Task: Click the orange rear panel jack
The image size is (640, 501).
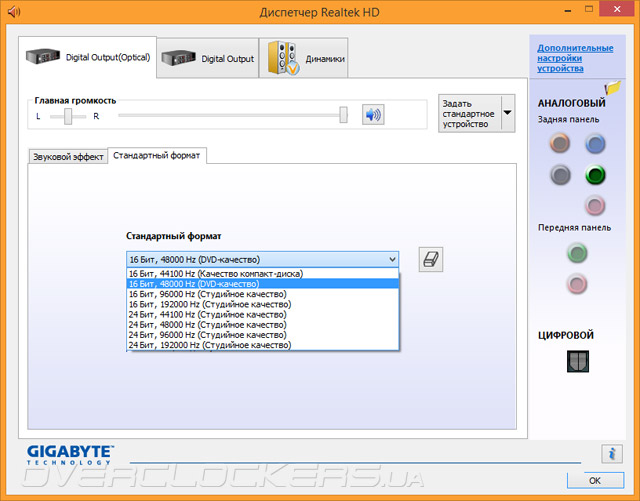Action: pyautogui.click(x=560, y=143)
